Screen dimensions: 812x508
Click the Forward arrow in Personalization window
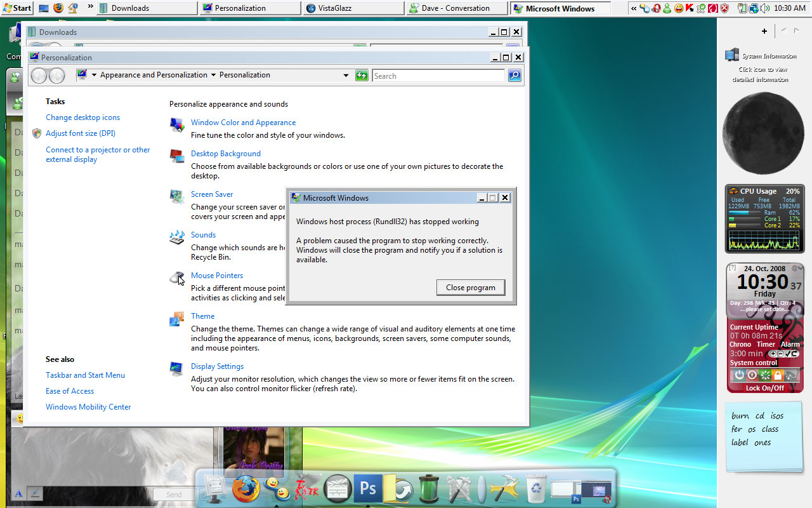(x=56, y=76)
